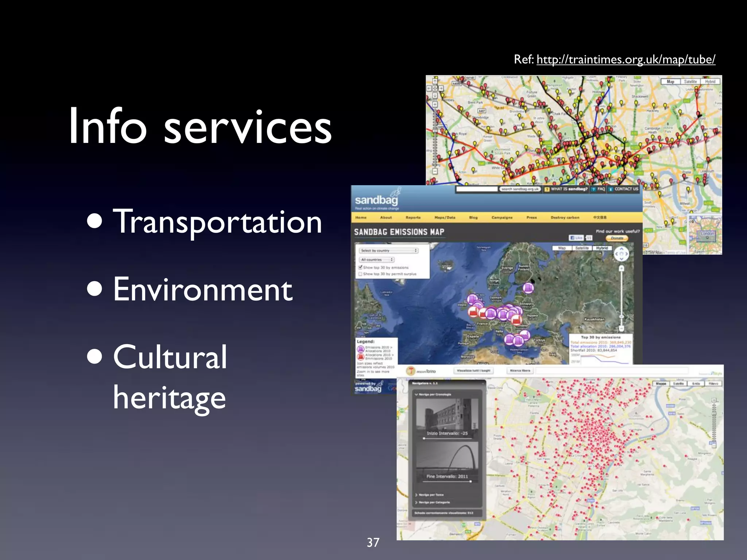Click the emissions map pan control
This screenshot has width=747, height=560.
(622, 254)
